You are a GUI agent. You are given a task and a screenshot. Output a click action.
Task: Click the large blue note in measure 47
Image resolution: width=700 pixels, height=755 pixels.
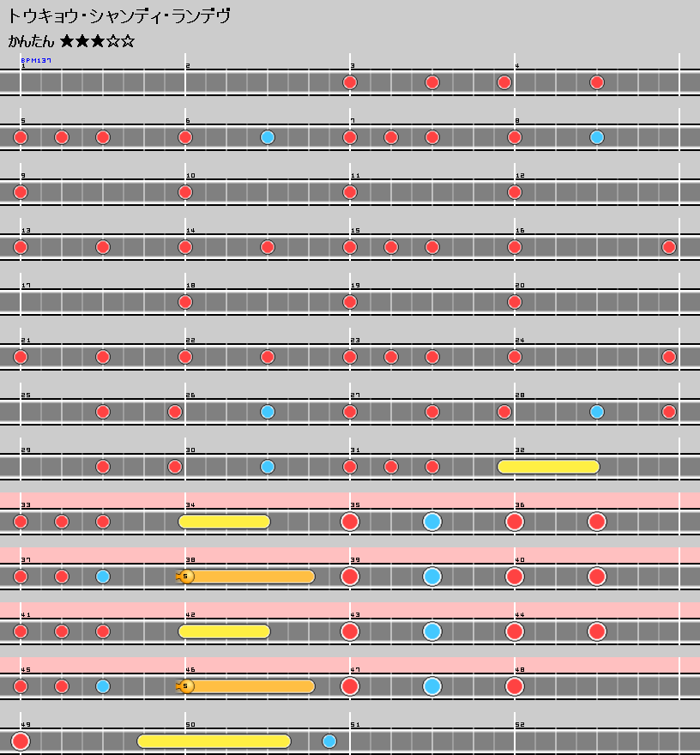point(432,686)
